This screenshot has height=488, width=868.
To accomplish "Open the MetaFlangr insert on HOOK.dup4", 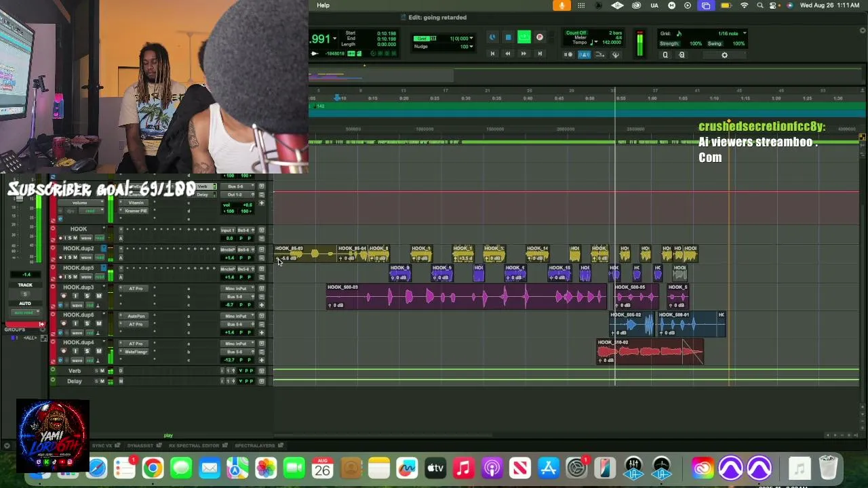I will coord(136,352).
